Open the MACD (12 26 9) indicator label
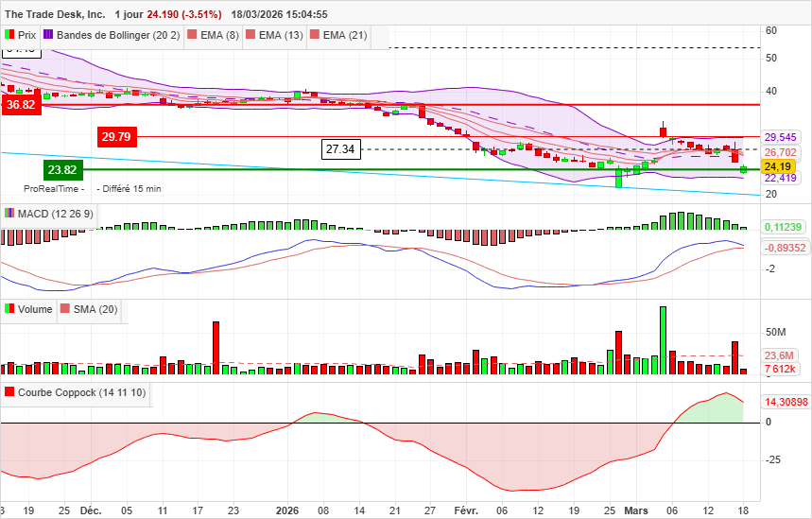 (x=56, y=214)
